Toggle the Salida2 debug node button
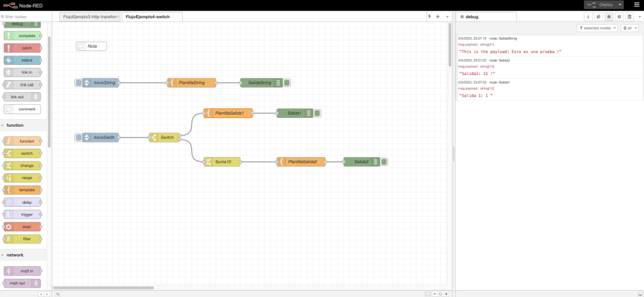 [x=384, y=162]
